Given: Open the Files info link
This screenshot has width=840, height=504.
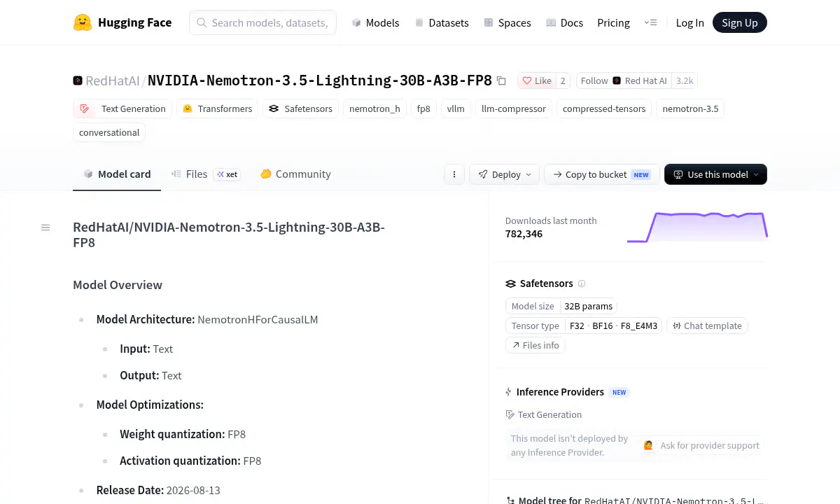Looking at the screenshot, I should pos(535,345).
